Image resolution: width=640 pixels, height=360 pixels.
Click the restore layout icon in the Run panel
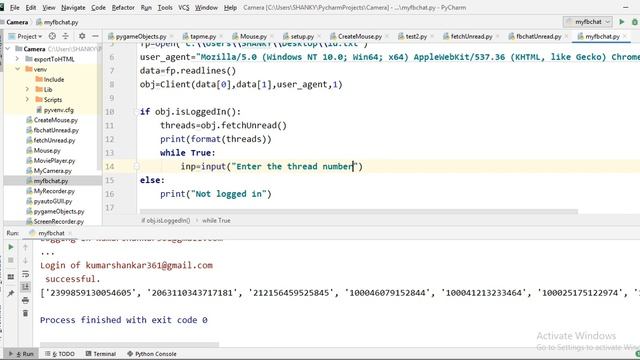pos(11,277)
